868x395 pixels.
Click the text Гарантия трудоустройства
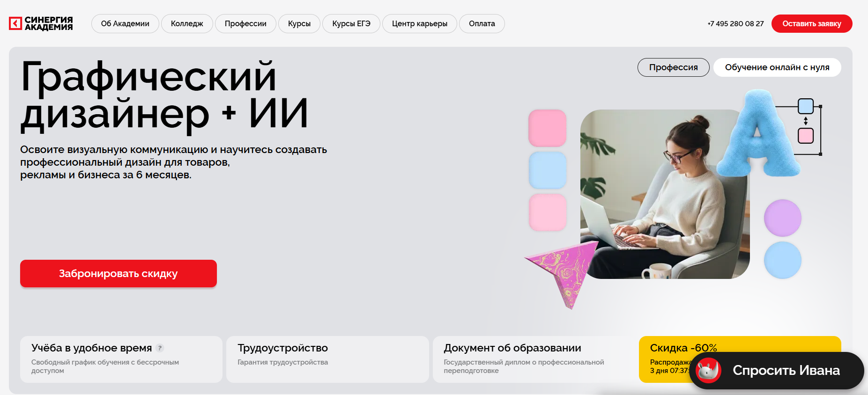[282, 362]
